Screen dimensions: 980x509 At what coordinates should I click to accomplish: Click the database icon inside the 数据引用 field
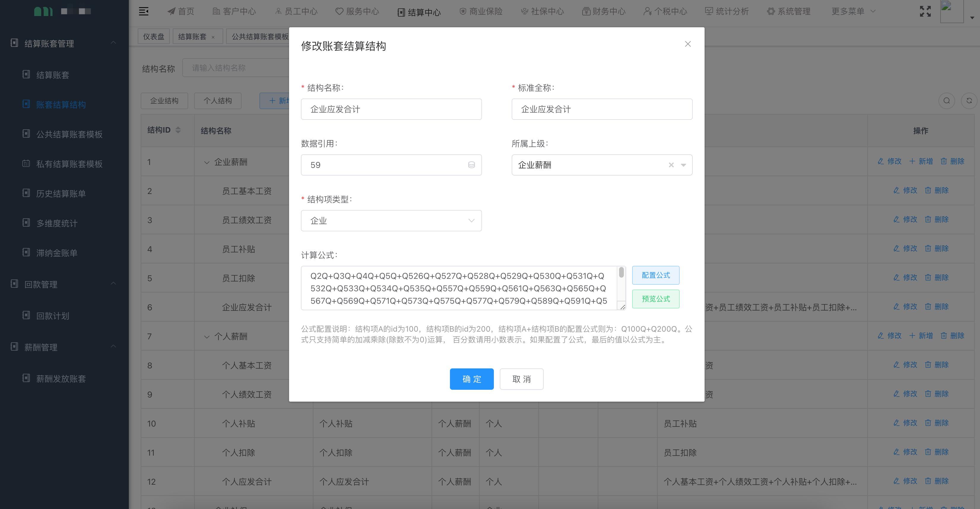coord(472,165)
